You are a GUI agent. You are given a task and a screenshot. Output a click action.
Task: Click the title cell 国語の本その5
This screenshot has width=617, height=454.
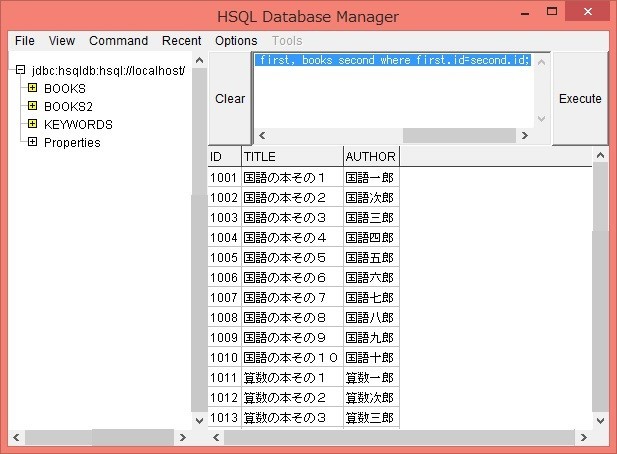pyautogui.click(x=292, y=258)
